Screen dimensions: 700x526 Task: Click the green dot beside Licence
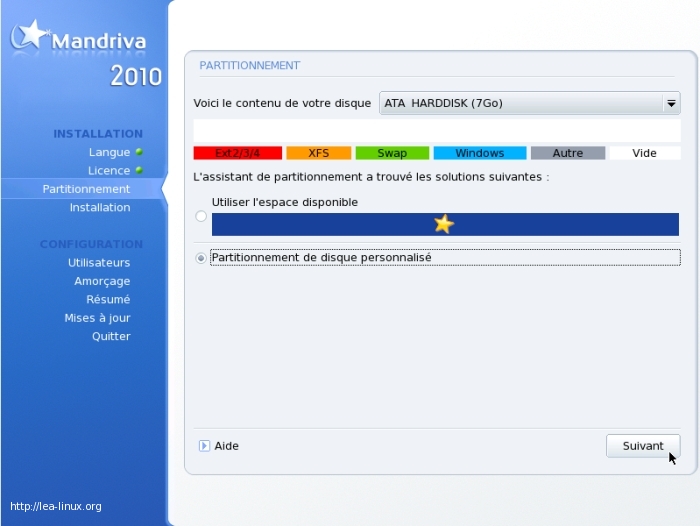[139, 170]
